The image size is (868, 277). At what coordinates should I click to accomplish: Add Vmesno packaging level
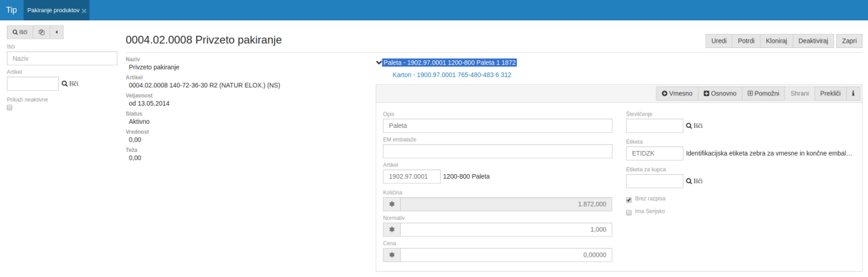coord(677,93)
